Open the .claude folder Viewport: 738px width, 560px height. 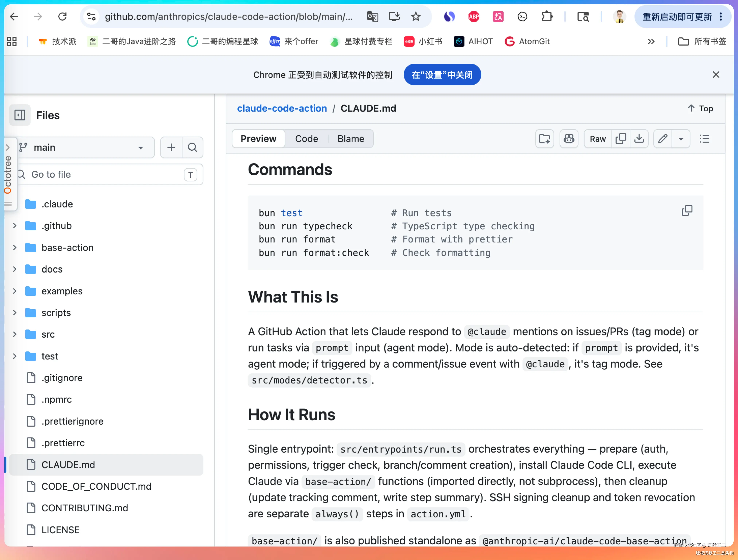[57, 204]
